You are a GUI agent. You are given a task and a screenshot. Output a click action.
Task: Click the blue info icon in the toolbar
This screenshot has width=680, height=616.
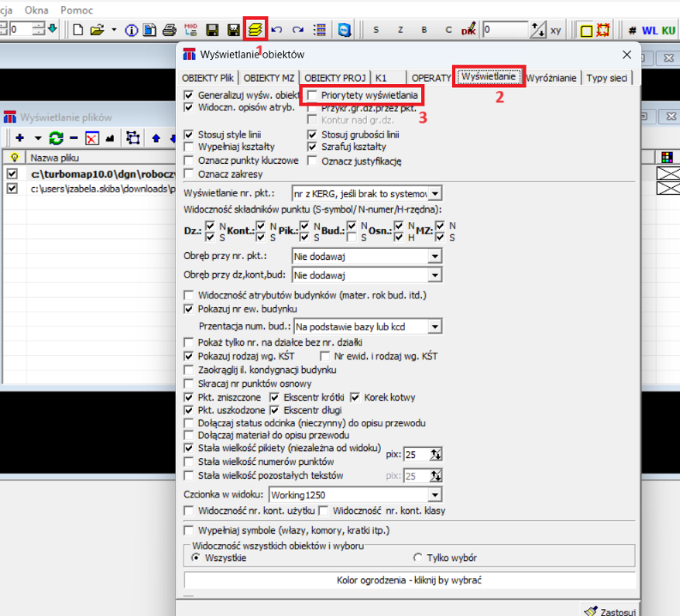pos(133,30)
